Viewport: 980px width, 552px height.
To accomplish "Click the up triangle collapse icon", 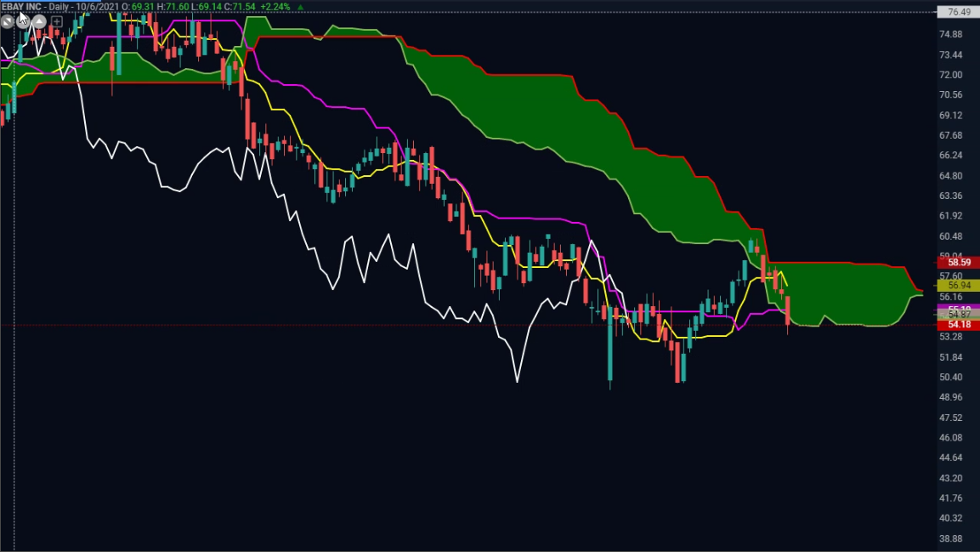I will tap(39, 22).
